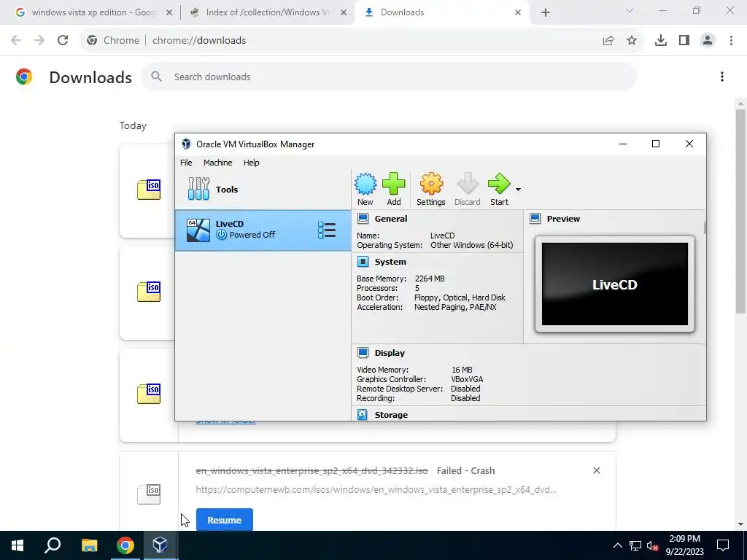Click the Display section heading

(x=390, y=352)
